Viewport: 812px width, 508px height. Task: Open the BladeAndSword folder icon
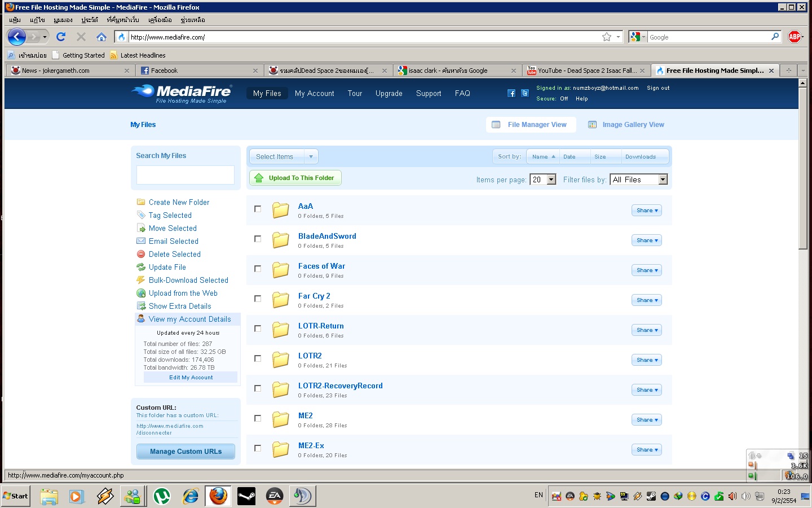coord(281,240)
